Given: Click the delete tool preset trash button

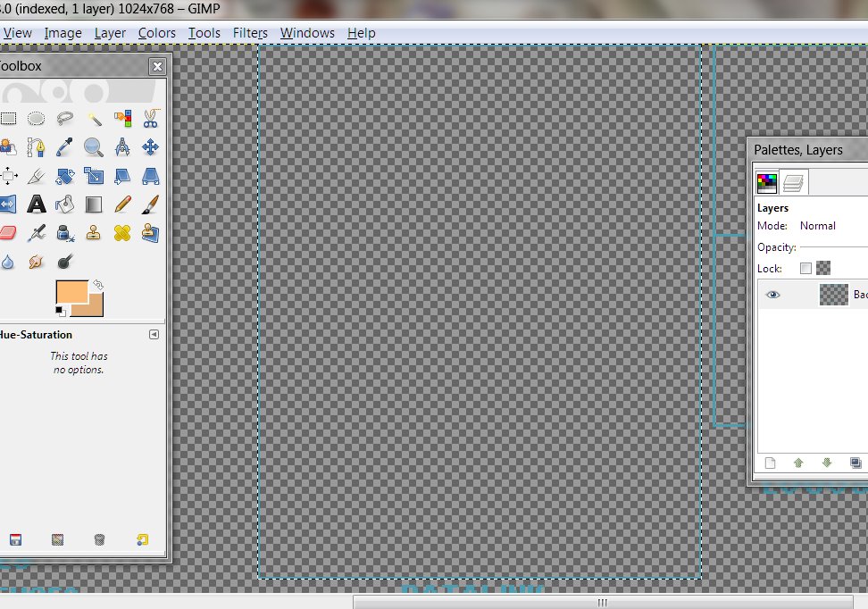Looking at the screenshot, I should (x=100, y=539).
